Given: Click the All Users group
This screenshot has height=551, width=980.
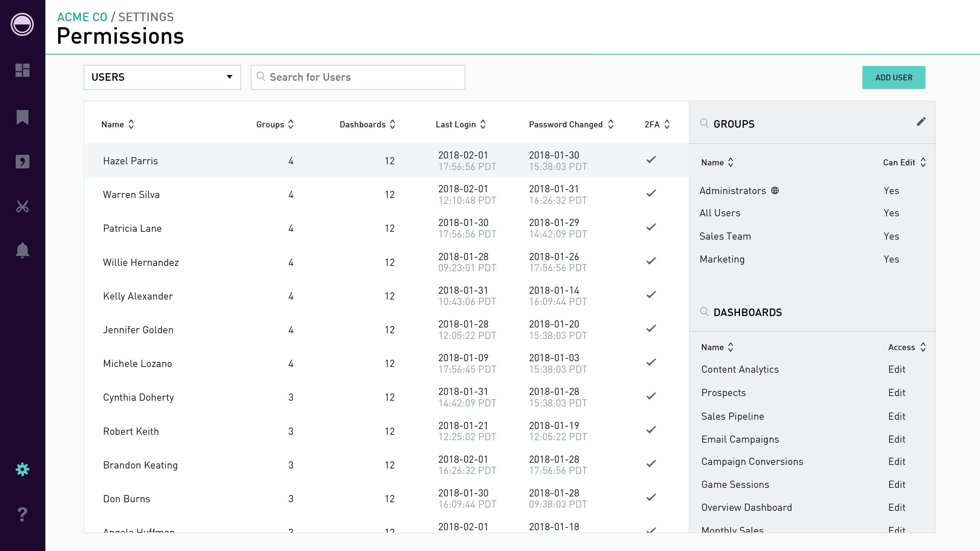Looking at the screenshot, I should [x=720, y=213].
